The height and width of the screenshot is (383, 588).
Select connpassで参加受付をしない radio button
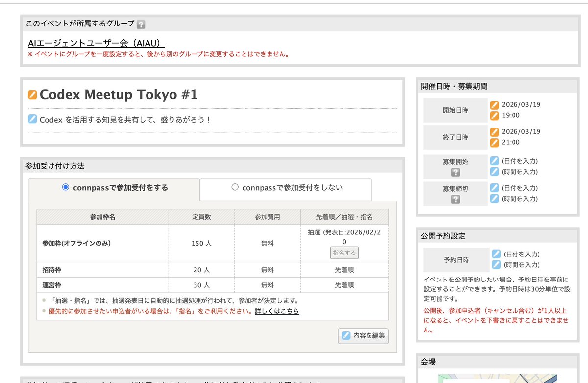(235, 187)
